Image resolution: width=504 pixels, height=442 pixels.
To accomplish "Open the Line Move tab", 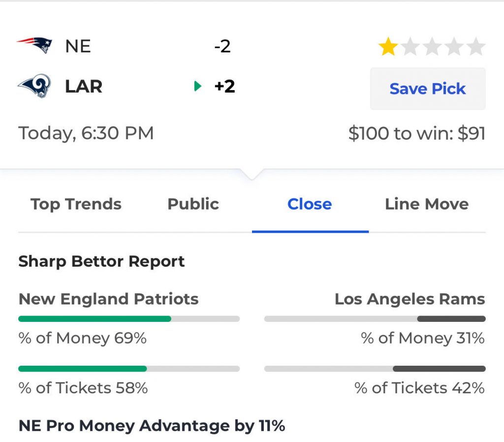I will pos(427,204).
